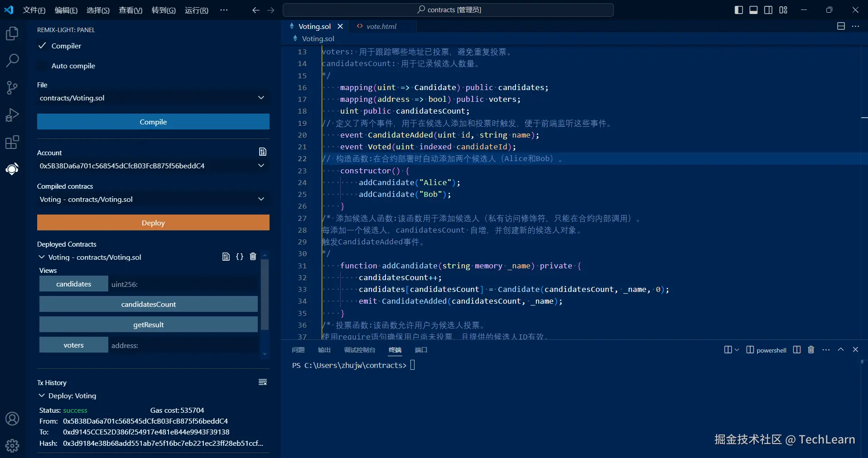Open the 文件(F) menu

click(34, 10)
